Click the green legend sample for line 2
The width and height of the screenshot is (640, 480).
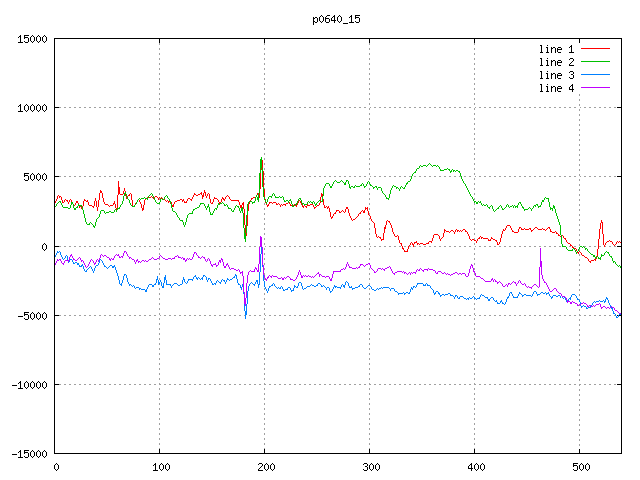tap(596, 62)
